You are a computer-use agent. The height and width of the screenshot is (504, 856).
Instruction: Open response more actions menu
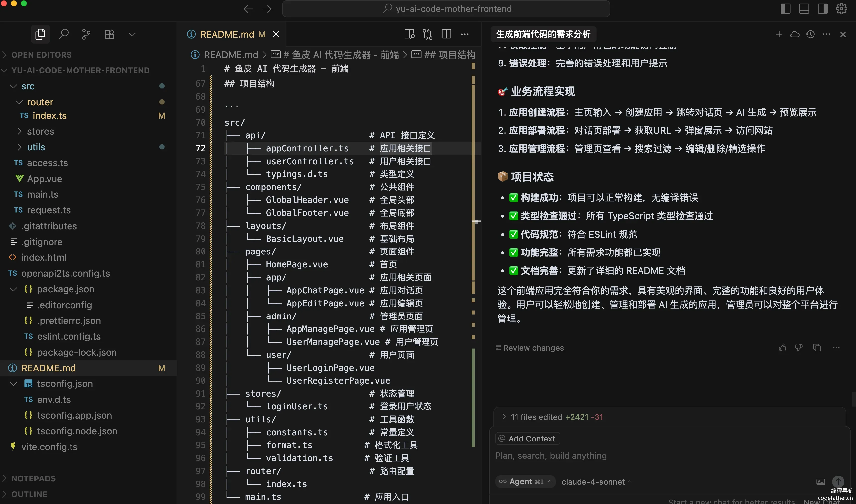coord(836,348)
